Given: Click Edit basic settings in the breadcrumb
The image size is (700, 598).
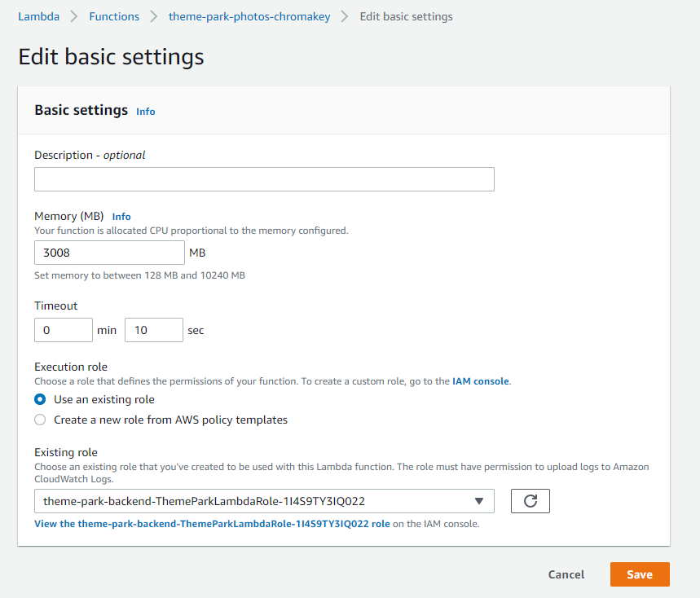Looking at the screenshot, I should (406, 15).
